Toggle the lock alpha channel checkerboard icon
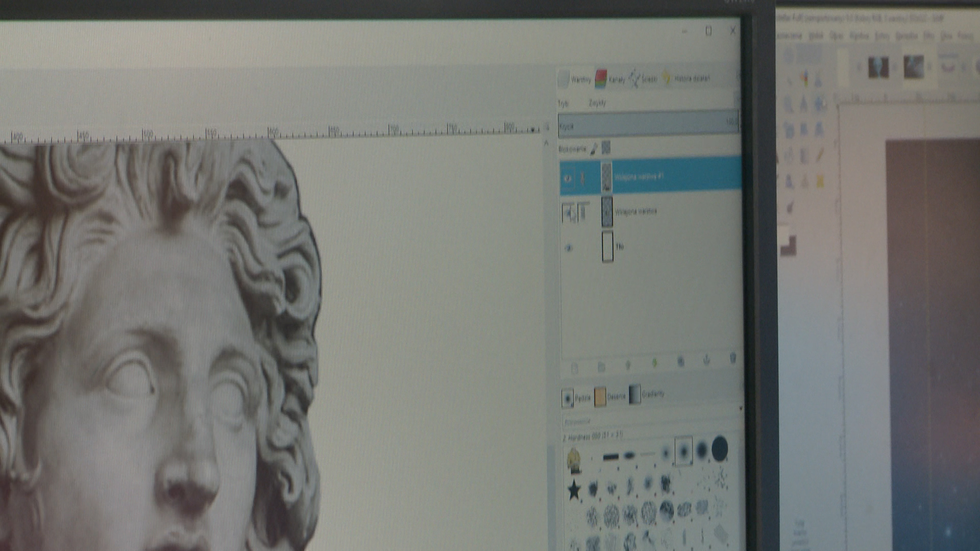 (x=606, y=148)
